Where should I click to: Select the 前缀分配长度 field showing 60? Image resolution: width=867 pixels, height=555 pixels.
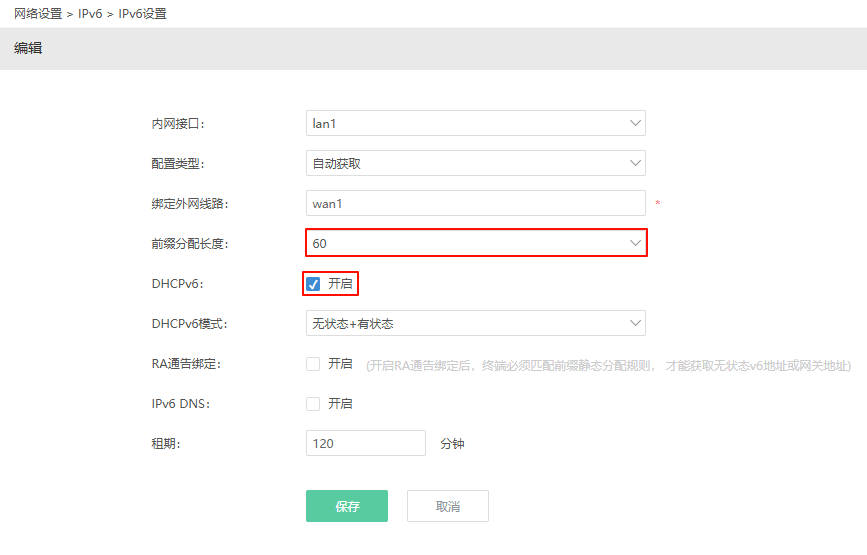pos(465,243)
